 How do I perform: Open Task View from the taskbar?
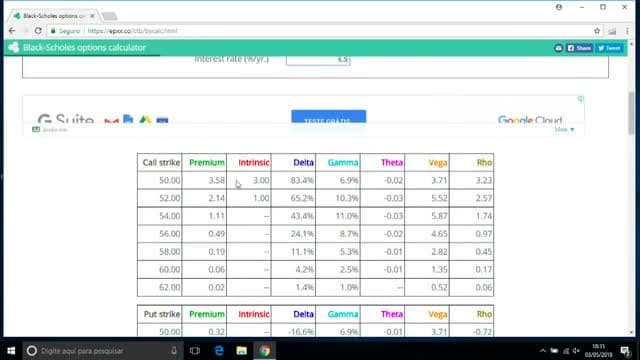pyautogui.click(x=195, y=351)
